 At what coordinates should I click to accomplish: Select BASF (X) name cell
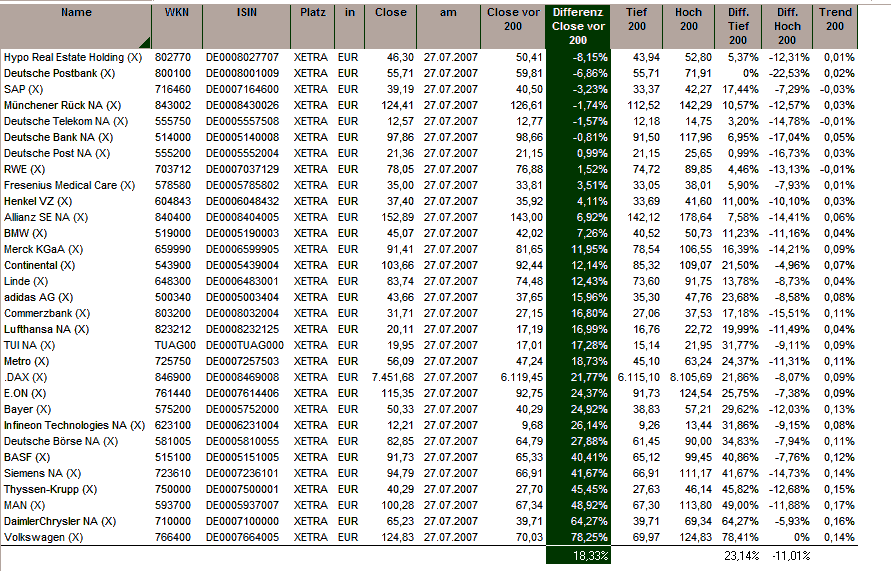27,457
